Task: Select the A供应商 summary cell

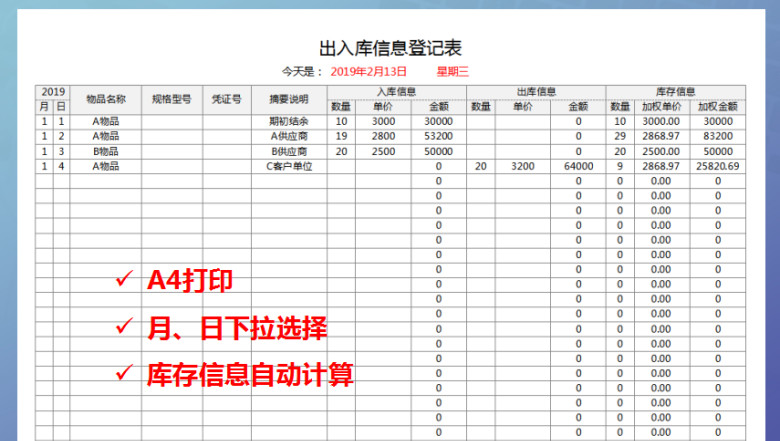Action: (x=289, y=136)
